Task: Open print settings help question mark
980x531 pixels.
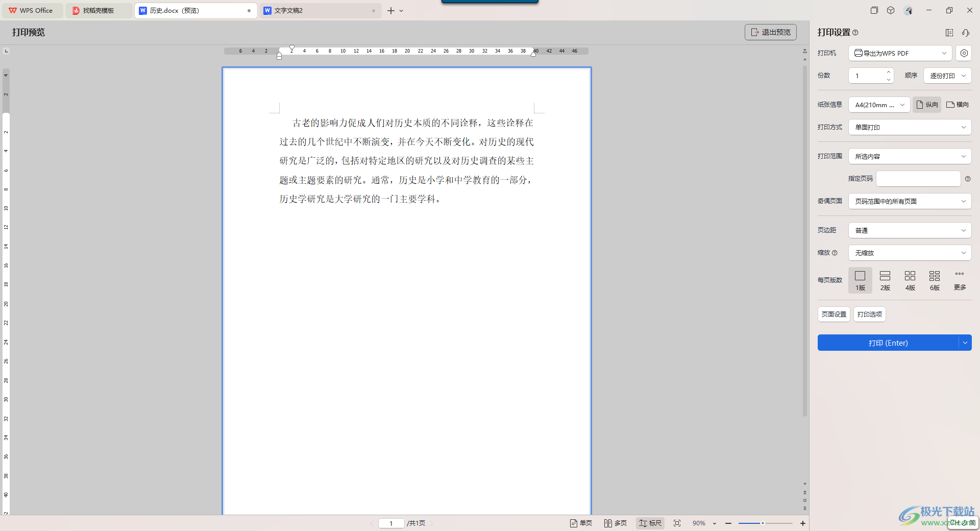Action: click(855, 33)
